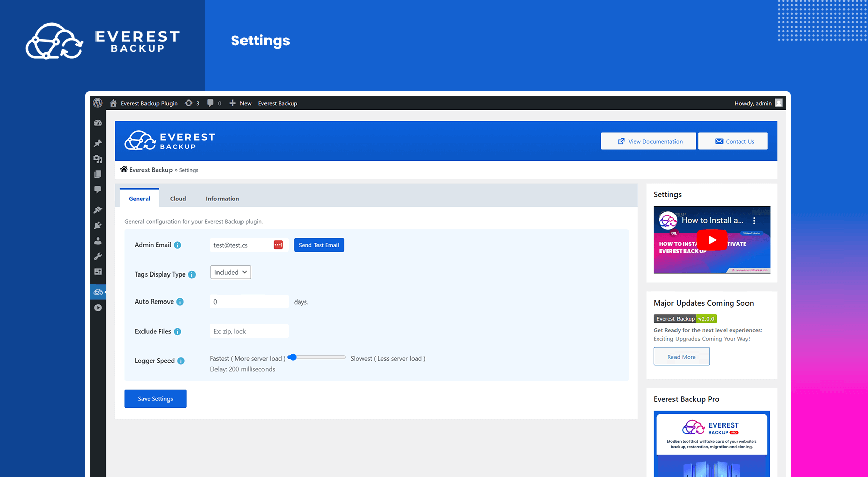Open the Tools wrench icon in sidebar
The height and width of the screenshot is (477, 868).
98,256
